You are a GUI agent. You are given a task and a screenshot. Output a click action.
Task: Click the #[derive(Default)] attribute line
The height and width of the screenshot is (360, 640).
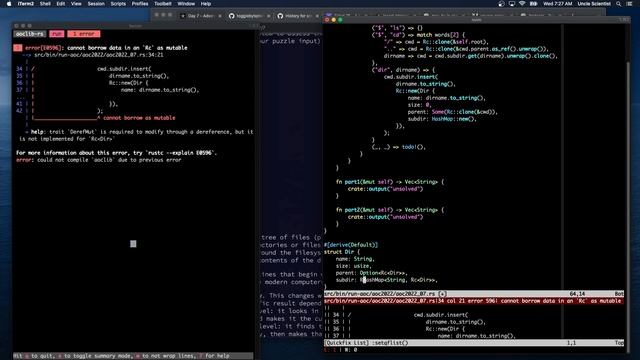[351, 245]
